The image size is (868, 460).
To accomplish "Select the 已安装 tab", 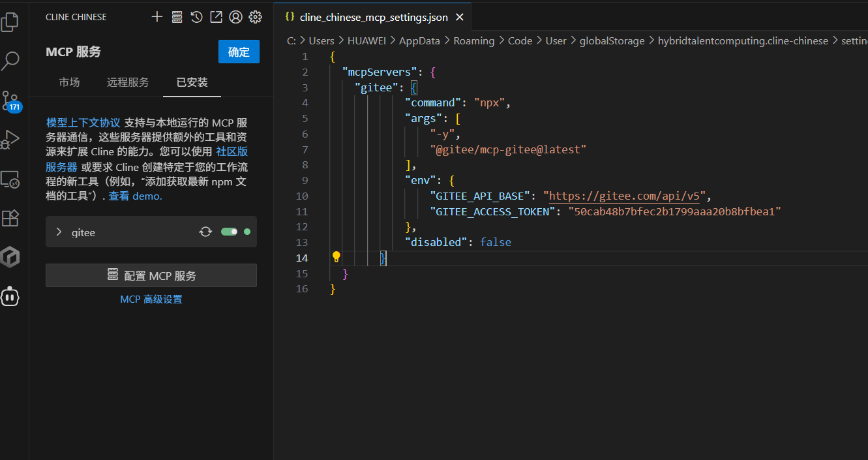I will tap(192, 82).
